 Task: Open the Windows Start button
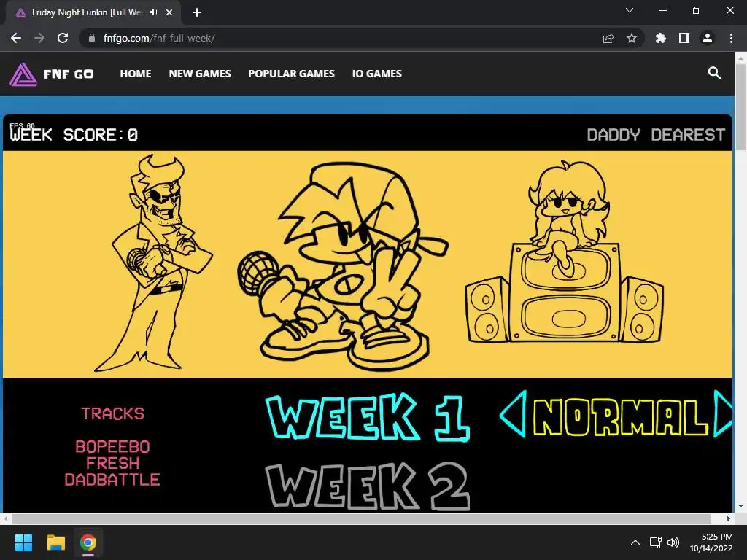point(23,542)
